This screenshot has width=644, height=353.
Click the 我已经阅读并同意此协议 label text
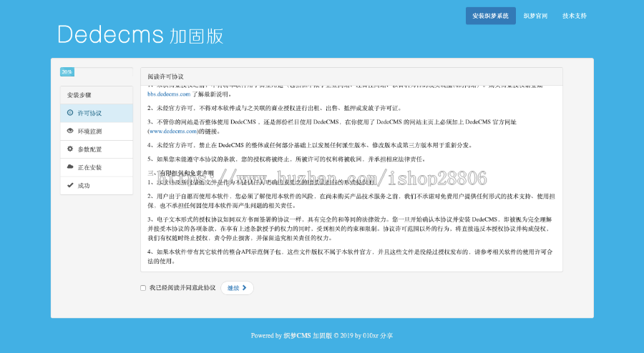point(182,288)
